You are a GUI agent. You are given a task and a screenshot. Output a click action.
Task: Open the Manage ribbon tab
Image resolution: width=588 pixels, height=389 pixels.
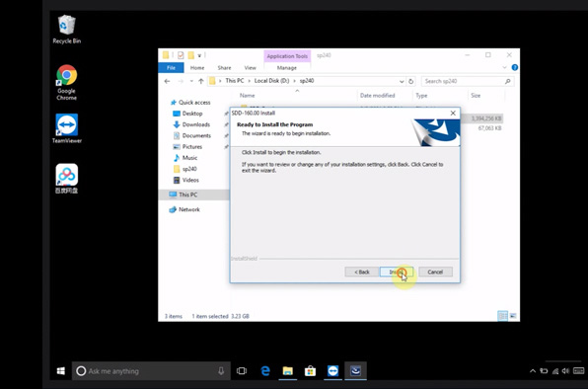click(x=287, y=68)
